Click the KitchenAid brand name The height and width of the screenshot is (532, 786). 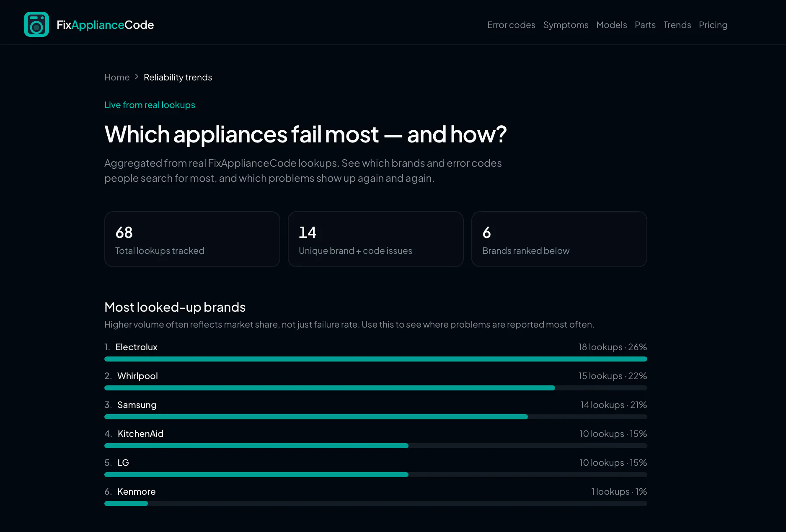pyautogui.click(x=140, y=434)
